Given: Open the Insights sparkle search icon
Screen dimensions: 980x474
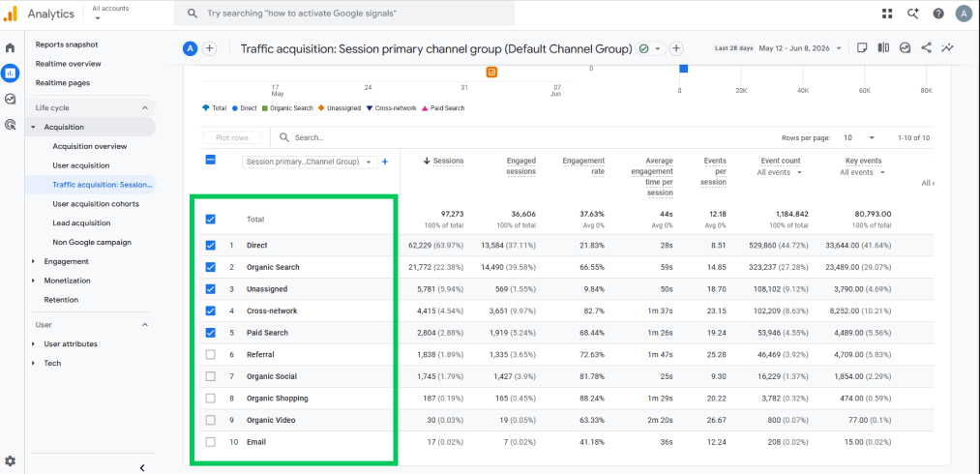Looking at the screenshot, I should pos(912,14).
